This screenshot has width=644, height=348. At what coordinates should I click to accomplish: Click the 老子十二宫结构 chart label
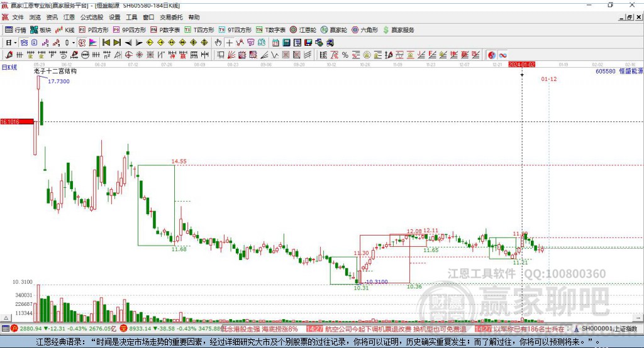click(x=55, y=71)
